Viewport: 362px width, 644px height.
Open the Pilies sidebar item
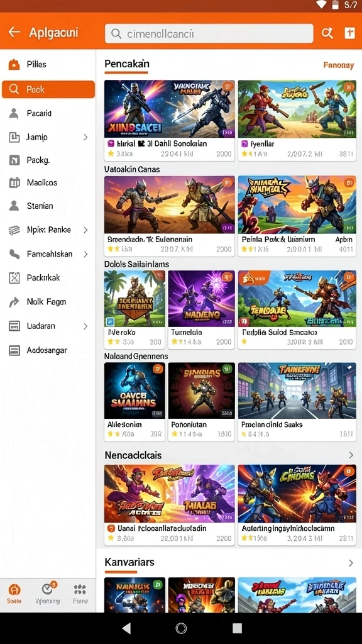(x=48, y=65)
